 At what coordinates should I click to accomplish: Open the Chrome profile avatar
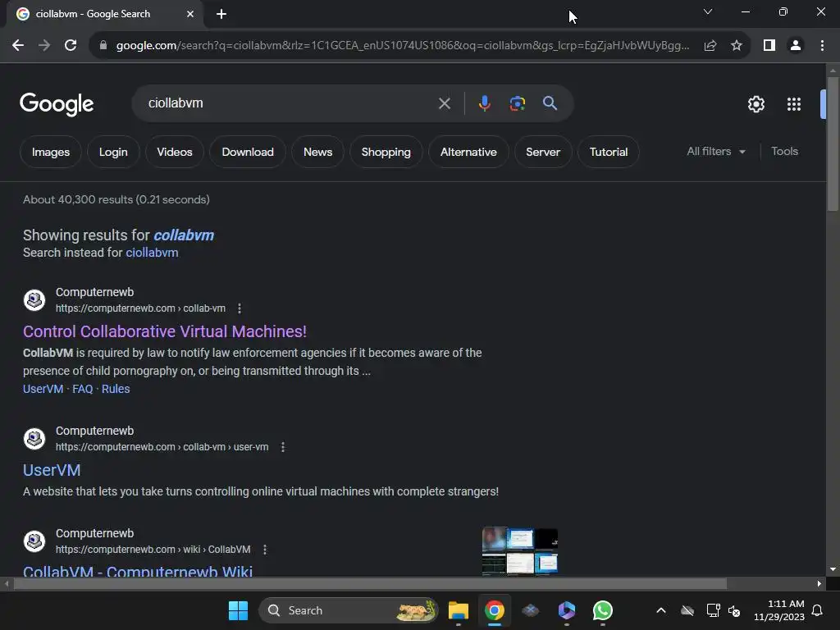tap(796, 46)
